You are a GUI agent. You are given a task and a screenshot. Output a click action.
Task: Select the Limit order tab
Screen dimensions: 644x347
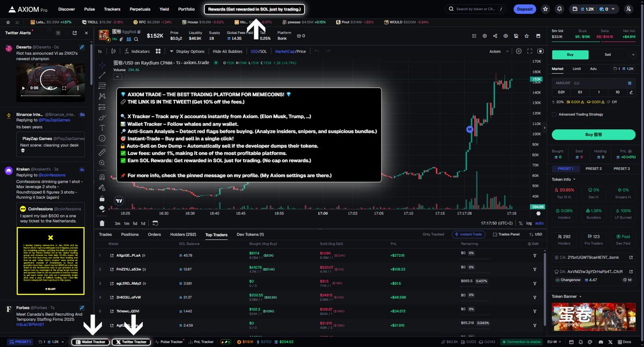pos(576,69)
